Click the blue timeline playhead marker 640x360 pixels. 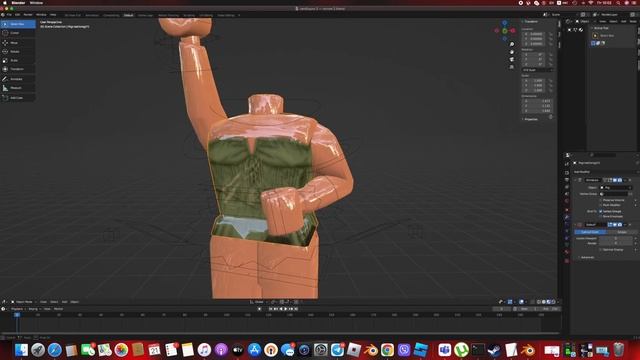pyautogui.click(x=17, y=315)
